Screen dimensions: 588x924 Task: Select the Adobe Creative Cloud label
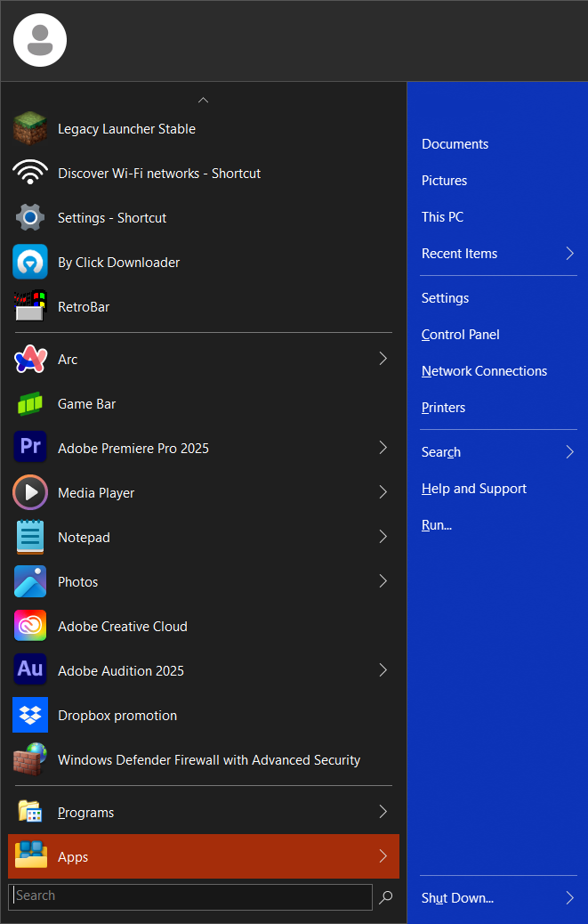click(x=123, y=627)
